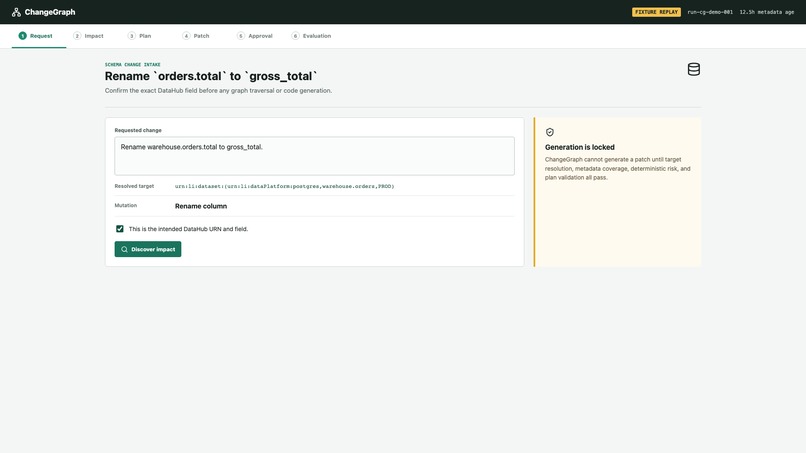Click the Resolved target label
Image resolution: width=806 pixels, height=453 pixels.
tap(134, 186)
